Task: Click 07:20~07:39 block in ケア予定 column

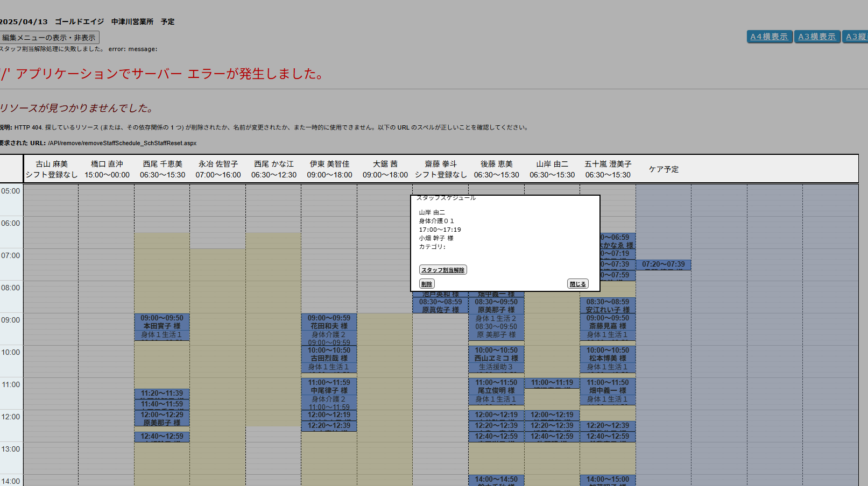Action: tap(663, 265)
